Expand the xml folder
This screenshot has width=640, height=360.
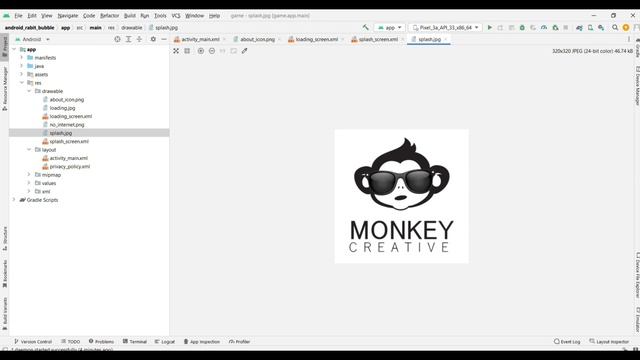coord(29,191)
